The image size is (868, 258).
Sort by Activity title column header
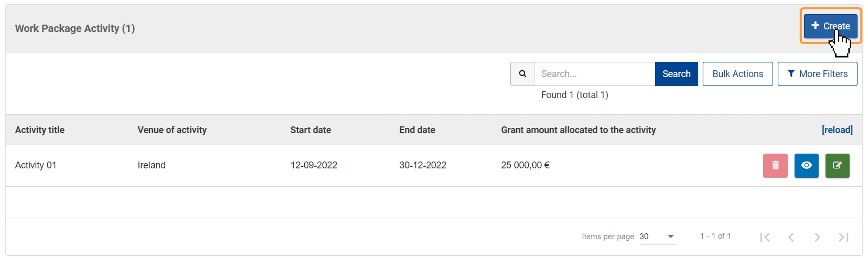click(40, 130)
